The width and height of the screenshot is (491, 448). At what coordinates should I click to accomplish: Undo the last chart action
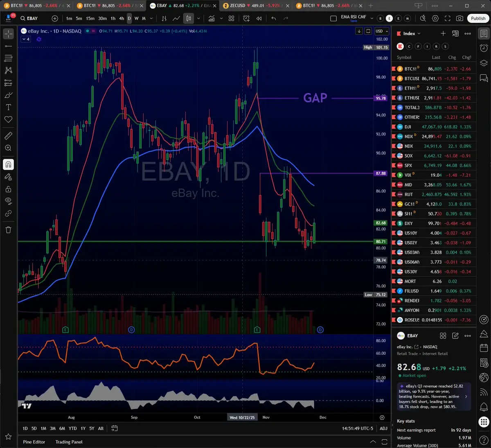coord(274,18)
